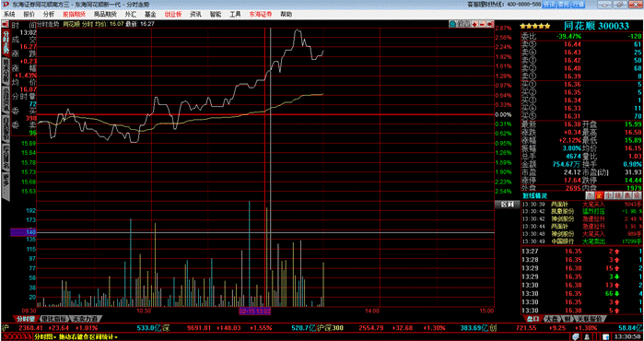The image size is (644, 341).
Task: Select the 大盘 tab below the trade list
Action: 550,319
